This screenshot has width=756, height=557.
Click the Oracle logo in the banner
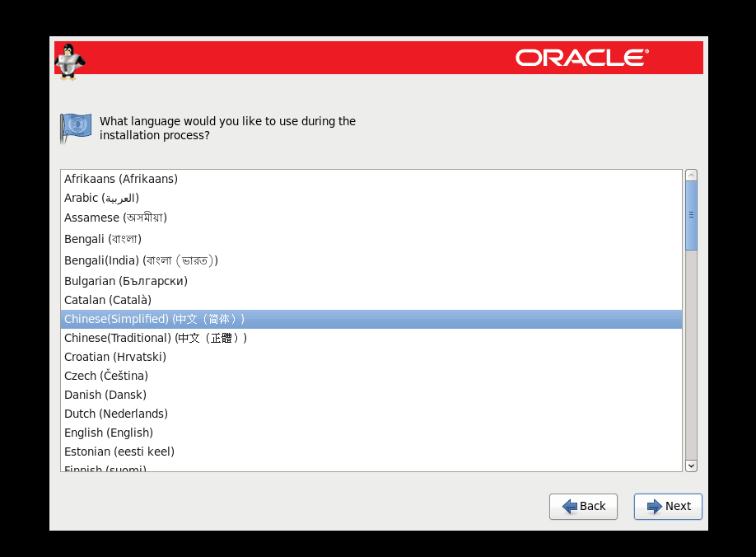coord(581,58)
